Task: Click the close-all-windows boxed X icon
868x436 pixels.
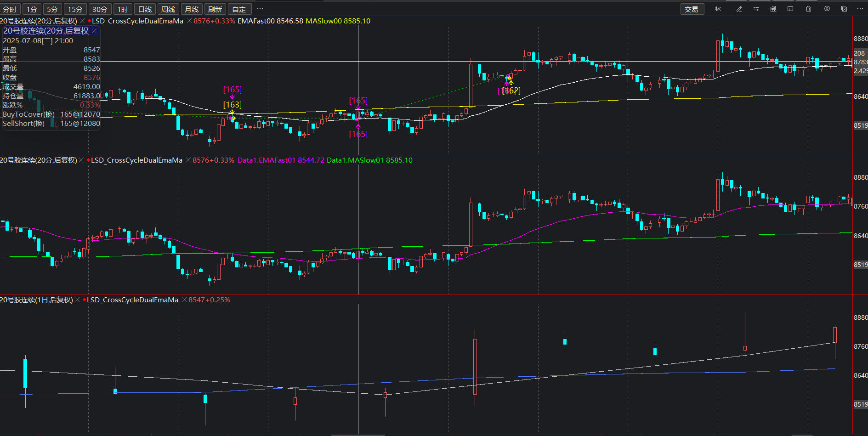Action: point(844,9)
